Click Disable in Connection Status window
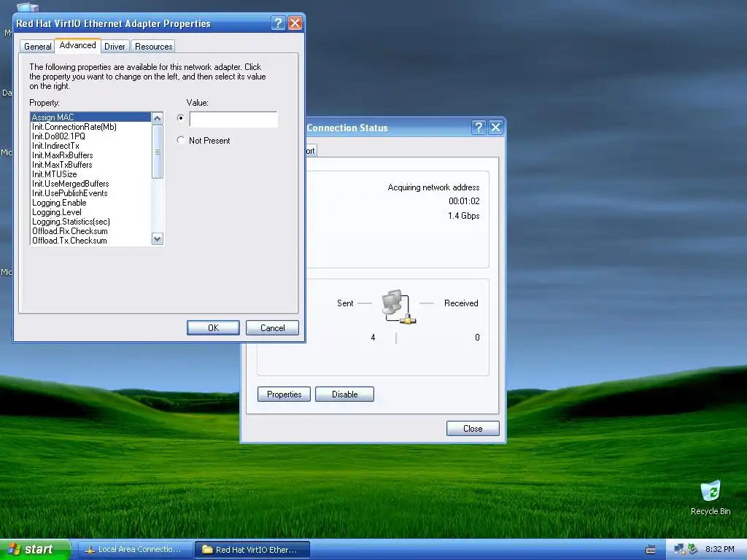The width and height of the screenshot is (747, 560). (344, 394)
